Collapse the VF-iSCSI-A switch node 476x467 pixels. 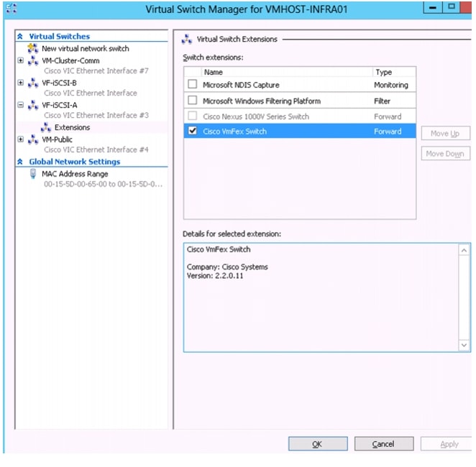(20, 105)
